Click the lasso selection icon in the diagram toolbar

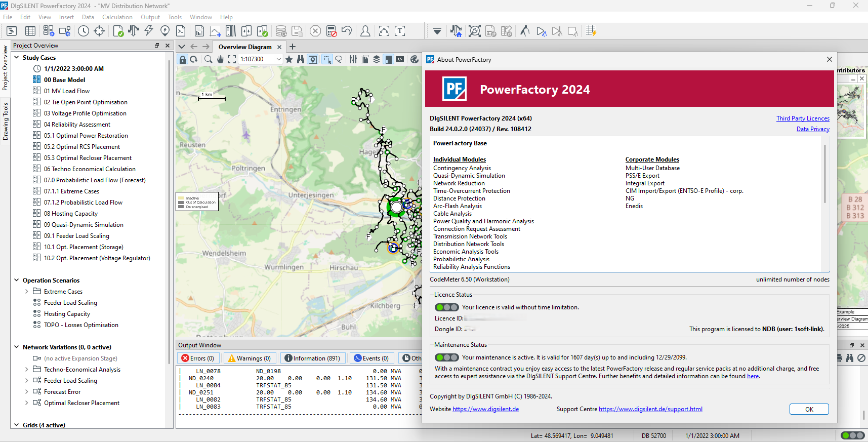pyautogui.click(x=339, y=59)
